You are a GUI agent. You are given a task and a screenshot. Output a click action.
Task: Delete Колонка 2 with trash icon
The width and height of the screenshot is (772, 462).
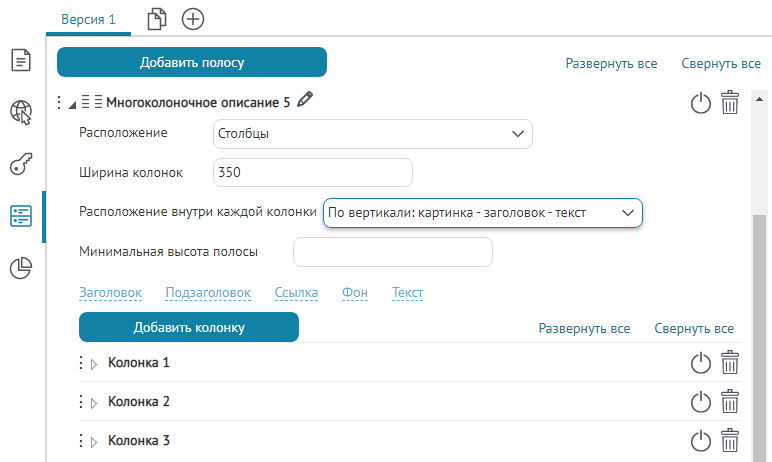pyautogui.click(x=730, y=402)
